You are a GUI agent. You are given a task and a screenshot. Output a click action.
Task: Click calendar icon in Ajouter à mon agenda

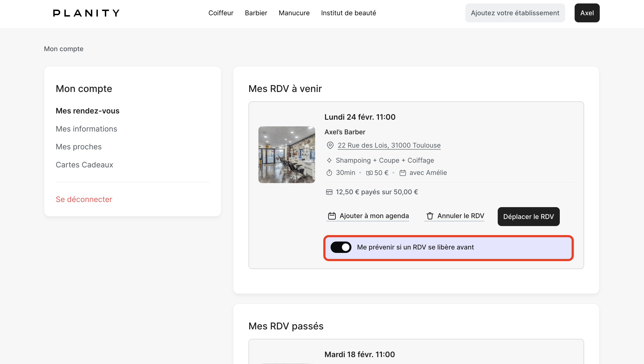coord(332,216)
